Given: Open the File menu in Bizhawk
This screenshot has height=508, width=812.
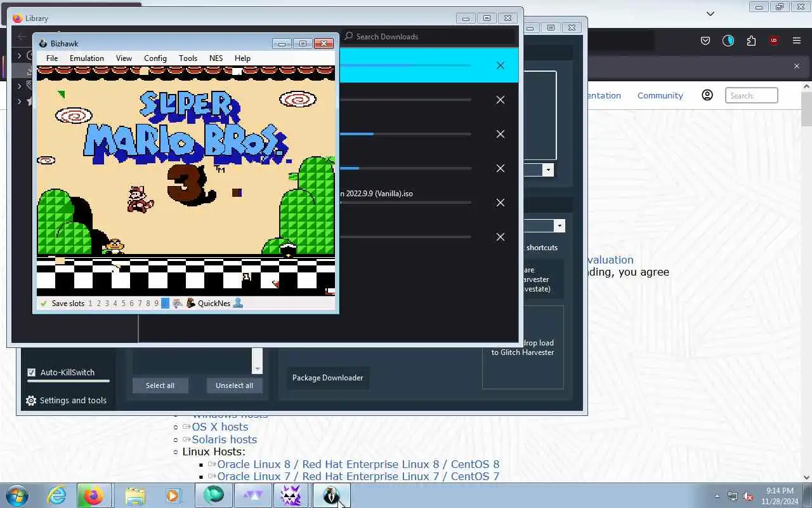Looking at the screenshot, I should (52, 58).
